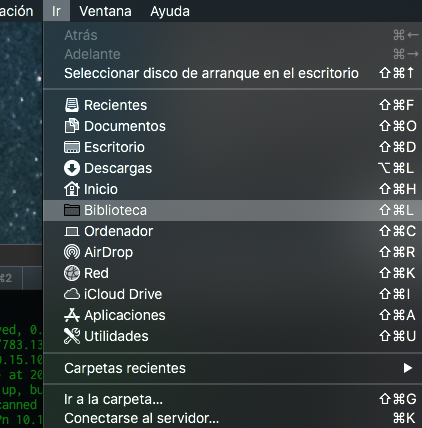Viewport: 422px width, 428px height.
Task: Choose Conectarse al servidor…
Action: point(232,418)
